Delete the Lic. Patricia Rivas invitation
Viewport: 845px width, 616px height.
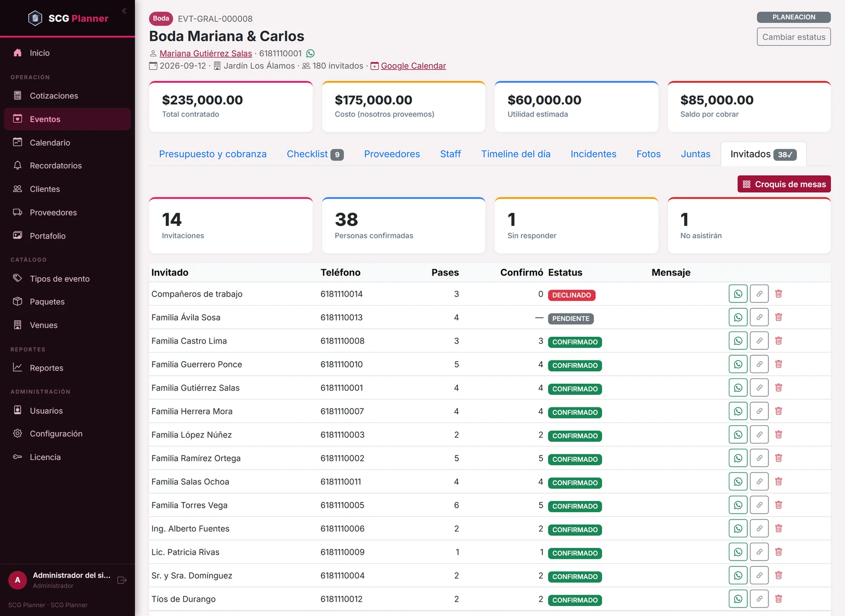click(x=778, y=552)
